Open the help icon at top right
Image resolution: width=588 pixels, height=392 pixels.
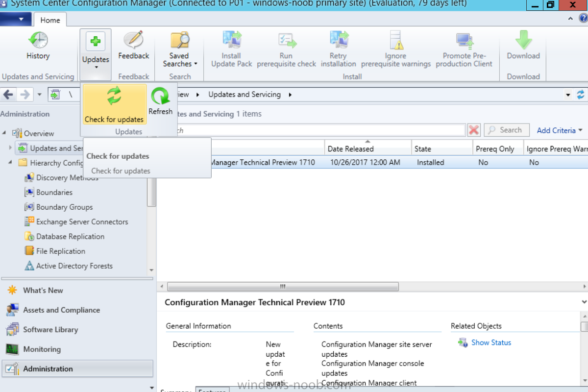(583, 19)
